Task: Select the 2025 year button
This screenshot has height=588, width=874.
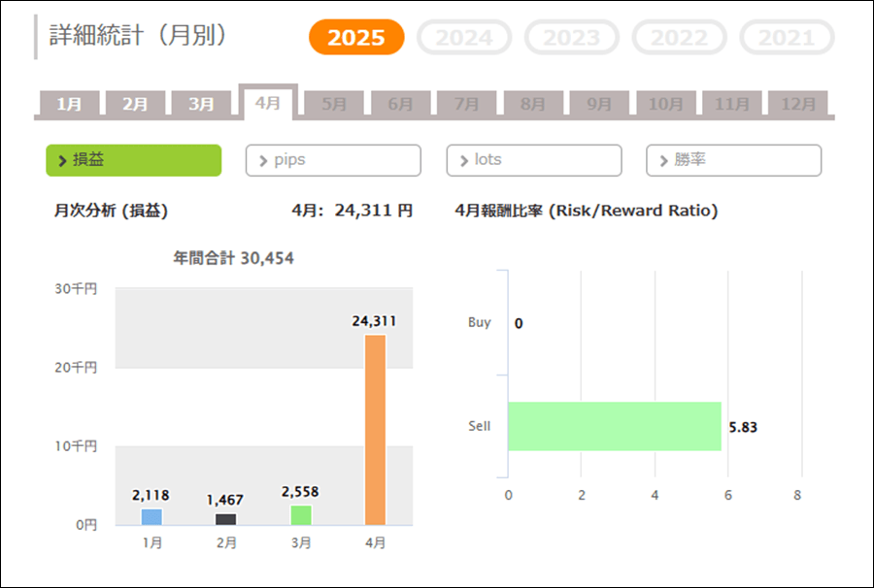Action: tap(355, 38)
